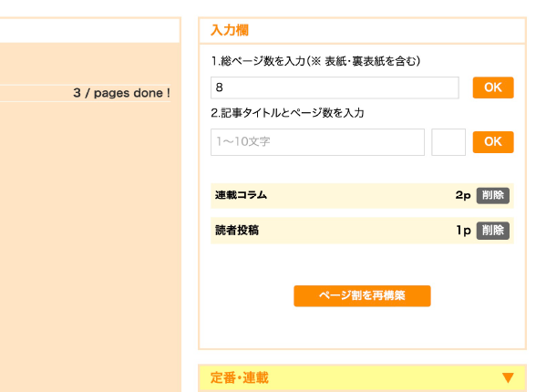Click the 1p page count label
The width and height of the screenshot is (536, 392).
(x=463, y=231)
